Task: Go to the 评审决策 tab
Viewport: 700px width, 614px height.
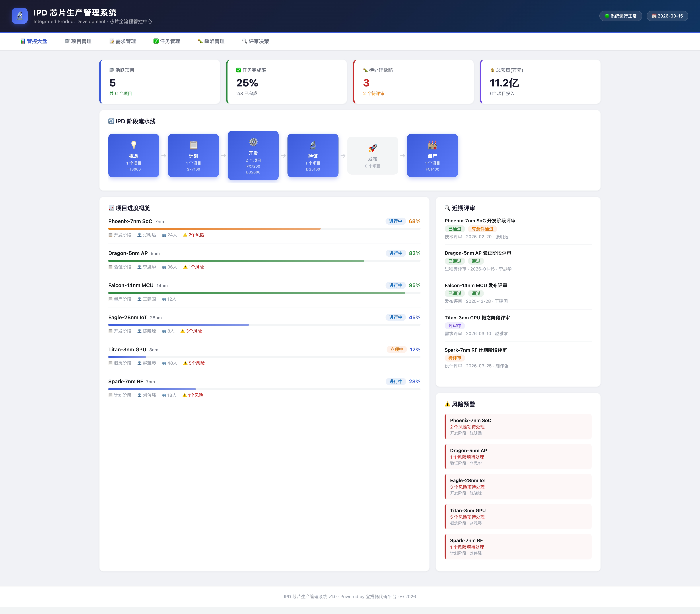Action: coord(255,41)
